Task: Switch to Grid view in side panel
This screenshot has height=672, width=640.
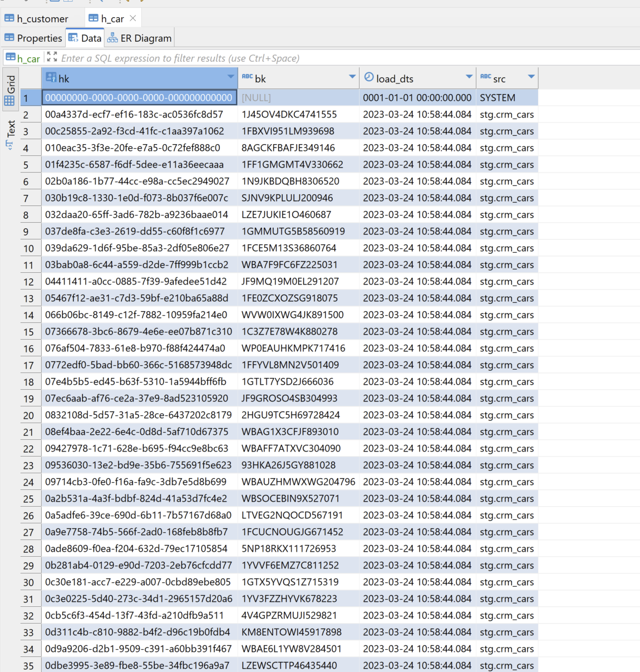Action: pos(11,85)
